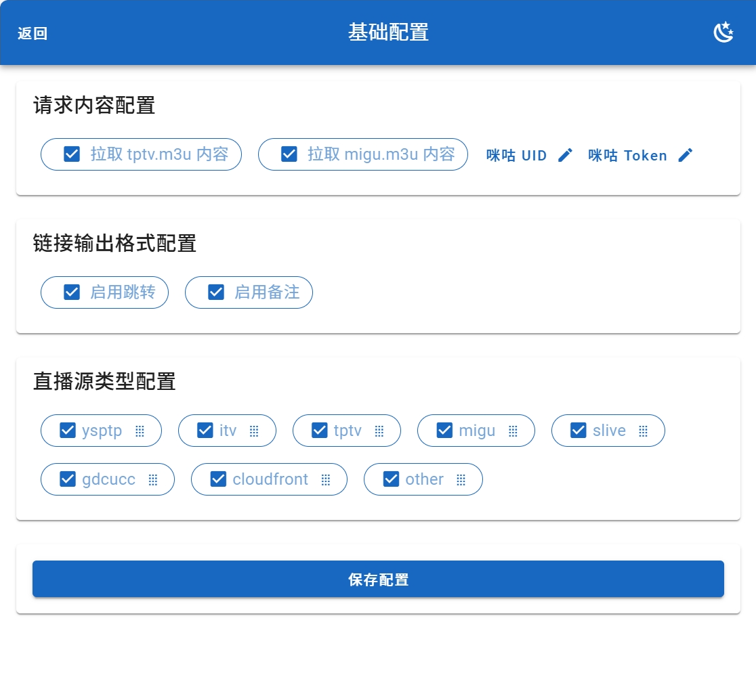Click the 保存配置 save button
The image size is (756, 700).
coord(378,579)
